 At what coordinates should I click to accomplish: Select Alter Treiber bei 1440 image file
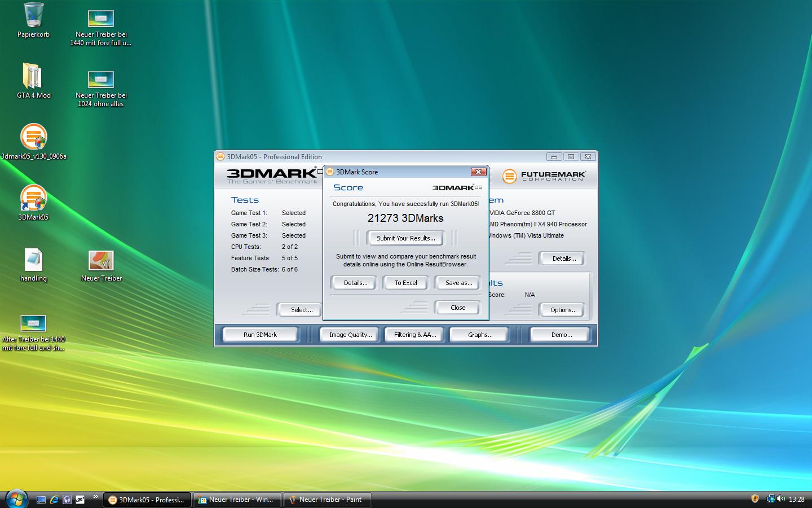coord(33,332)
